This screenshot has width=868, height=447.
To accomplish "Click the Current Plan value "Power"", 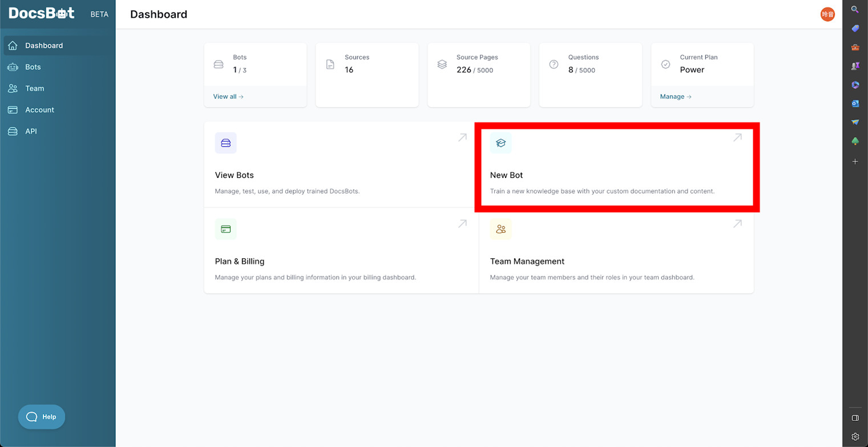I will [x=692, y=70].
